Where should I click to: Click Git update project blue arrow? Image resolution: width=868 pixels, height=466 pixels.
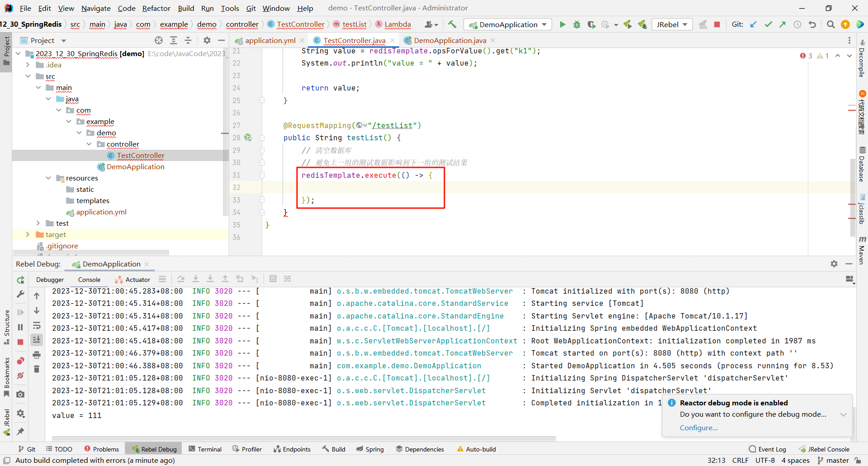click(x=753, y=24)
